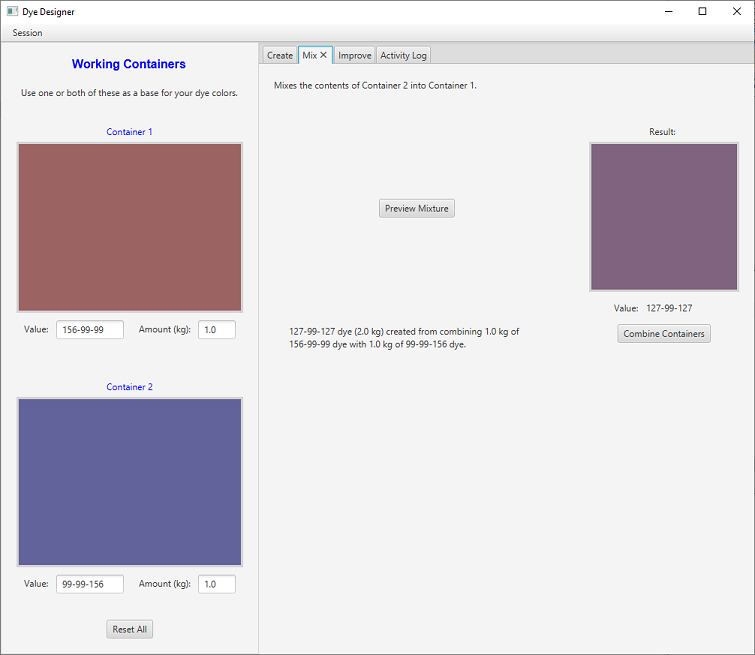Image resolution: width=755 pixels, height=655 pixels.
Task: Close the Mix tab with its X
Action: click(324, 55)
